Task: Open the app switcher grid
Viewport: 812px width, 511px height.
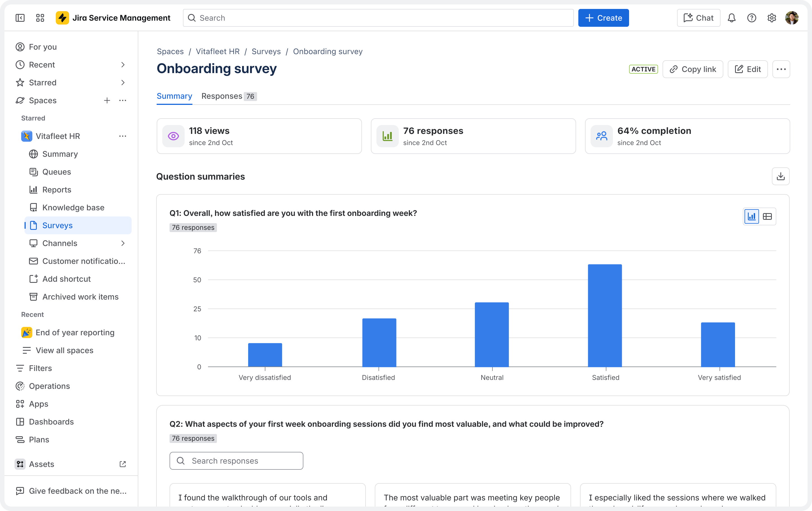Action: 40,18
